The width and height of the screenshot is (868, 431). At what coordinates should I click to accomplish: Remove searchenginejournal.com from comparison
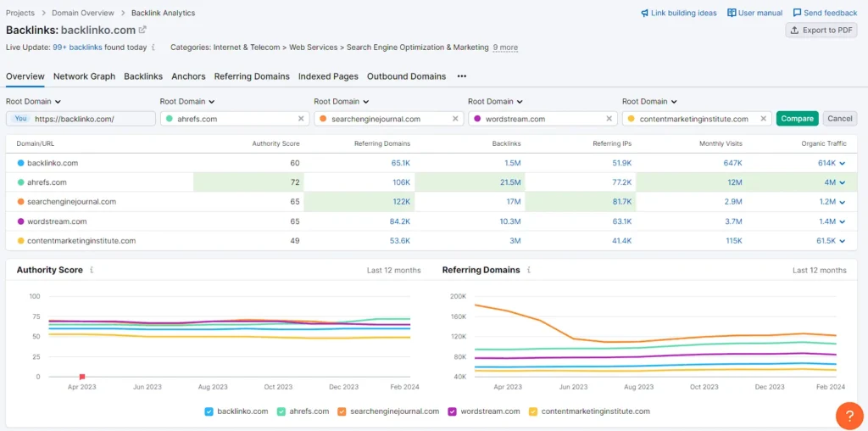(455, 119)
